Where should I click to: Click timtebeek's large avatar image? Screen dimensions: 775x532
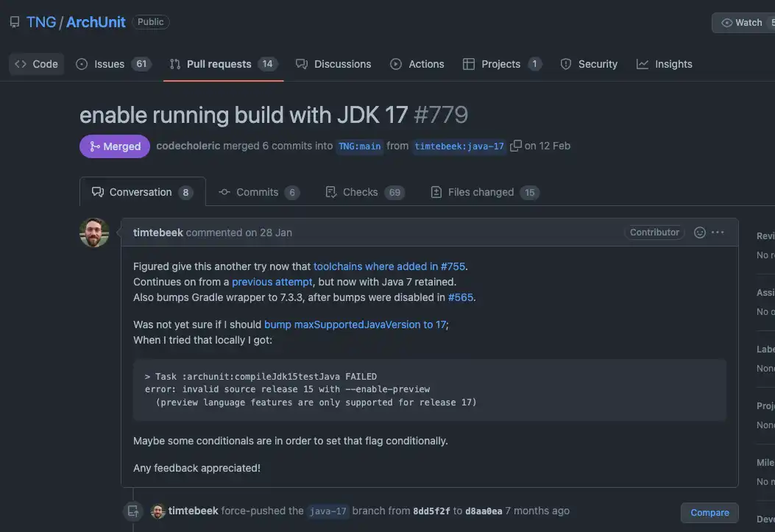(94, 233)
